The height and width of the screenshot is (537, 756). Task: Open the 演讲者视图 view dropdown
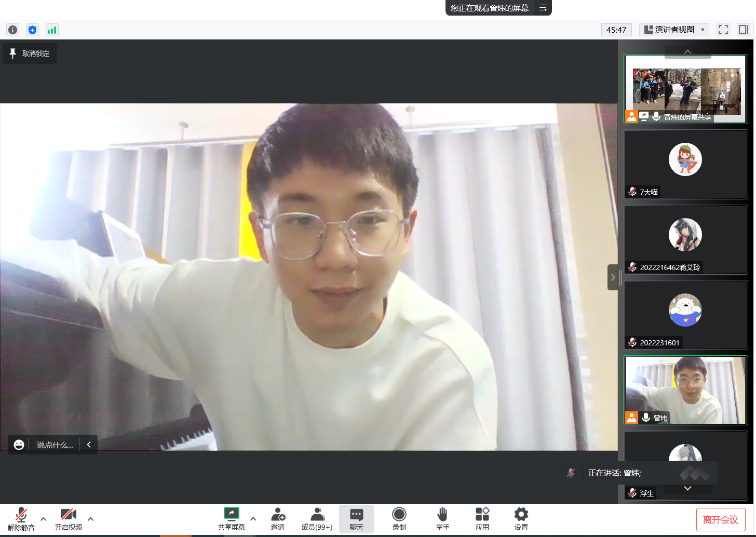coord(674,30)
